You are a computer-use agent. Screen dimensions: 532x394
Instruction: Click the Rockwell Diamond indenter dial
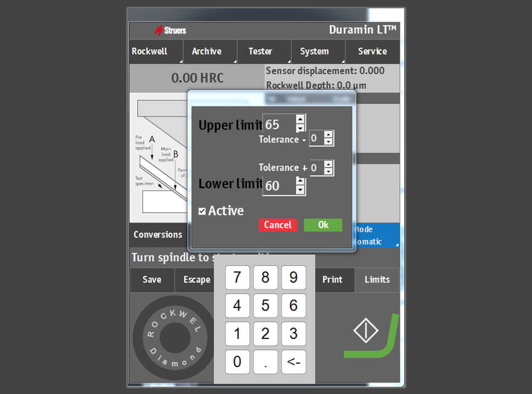pyautogui.click(x=175, y=338)
